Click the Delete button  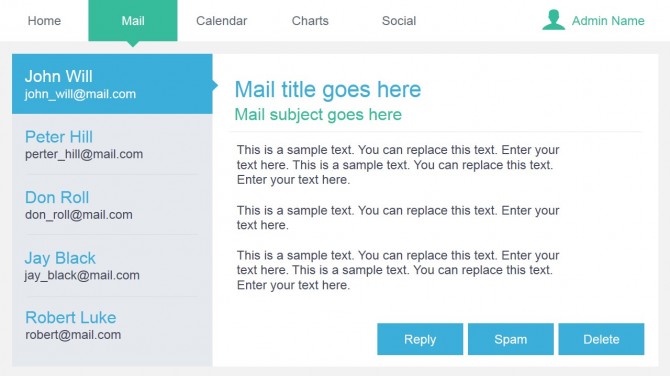(601, 339)
